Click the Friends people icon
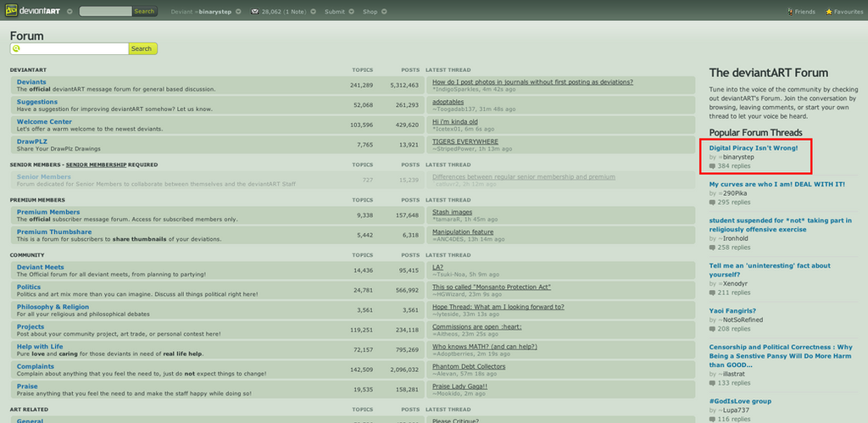The image size is (868, 423). (x=790, y=11)
